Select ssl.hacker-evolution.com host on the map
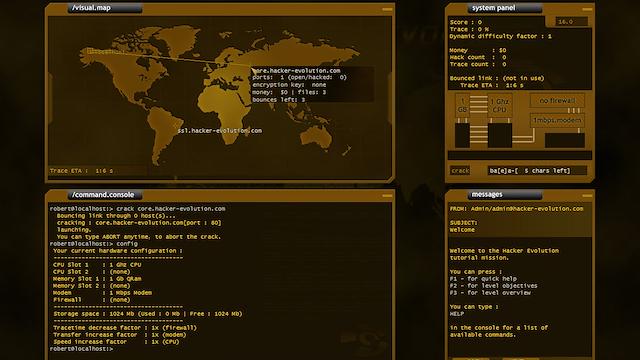 [220, 131]
